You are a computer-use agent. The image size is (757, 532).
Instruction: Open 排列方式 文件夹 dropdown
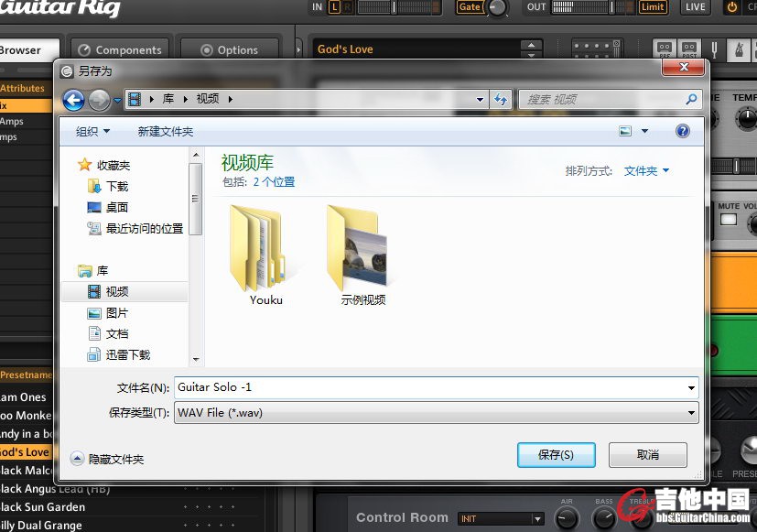pyautogui.click(x=646, y=171)
